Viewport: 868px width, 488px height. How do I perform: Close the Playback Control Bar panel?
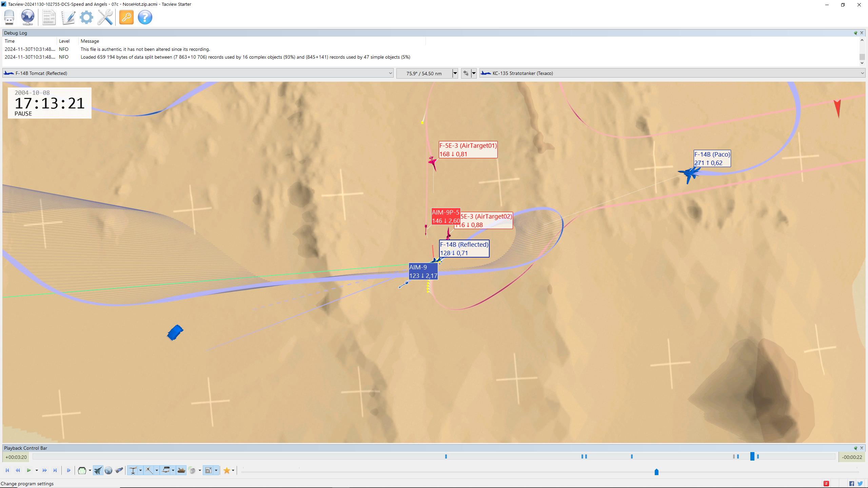pyautogui.click(x=862, y=448)
